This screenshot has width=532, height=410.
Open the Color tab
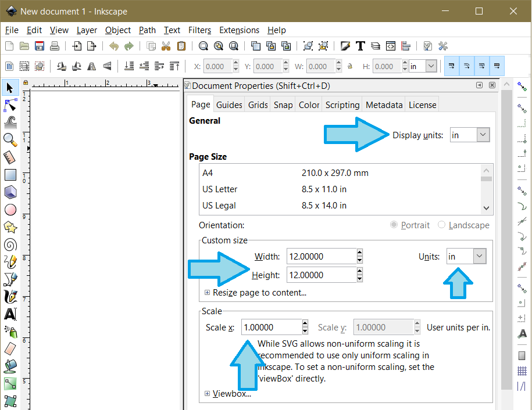309,105
